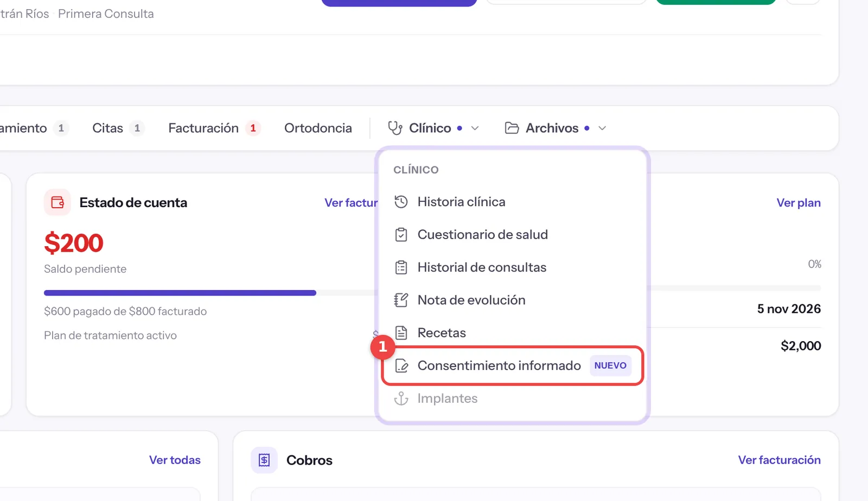This screenshot has height=501, width=868.
Task: Click the Citas count badge
Action: point(137,128)
